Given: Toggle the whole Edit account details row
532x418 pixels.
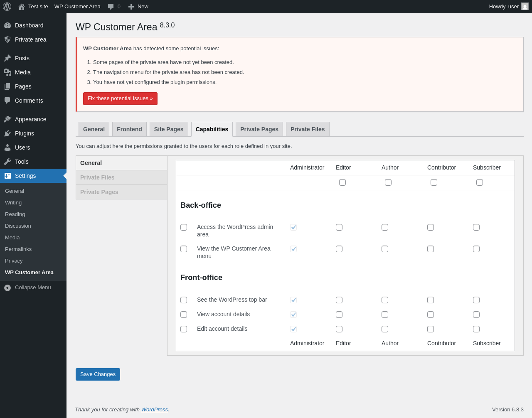Looking at the screenshot, I should 184,329.
